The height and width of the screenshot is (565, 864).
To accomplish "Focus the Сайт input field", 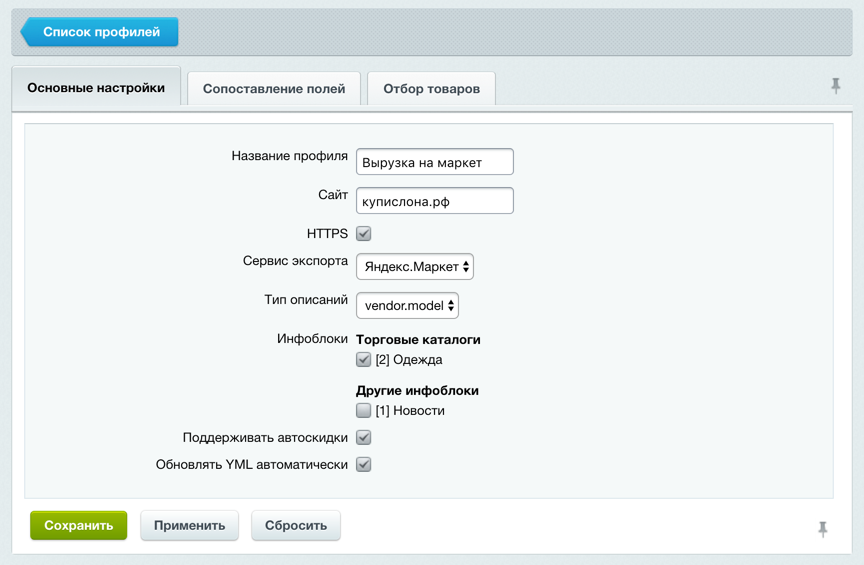I will pyautogui.click(x=434, y=200).
